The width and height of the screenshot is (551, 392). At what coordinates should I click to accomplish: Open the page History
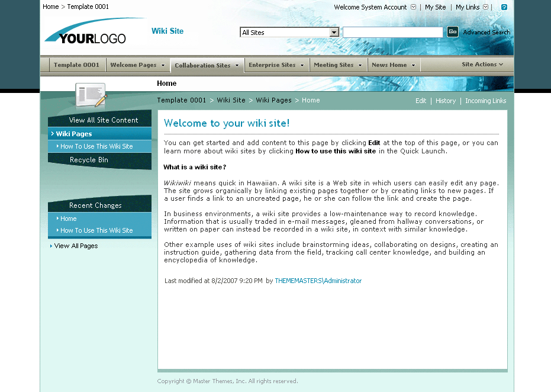click(x=446, y=101)
